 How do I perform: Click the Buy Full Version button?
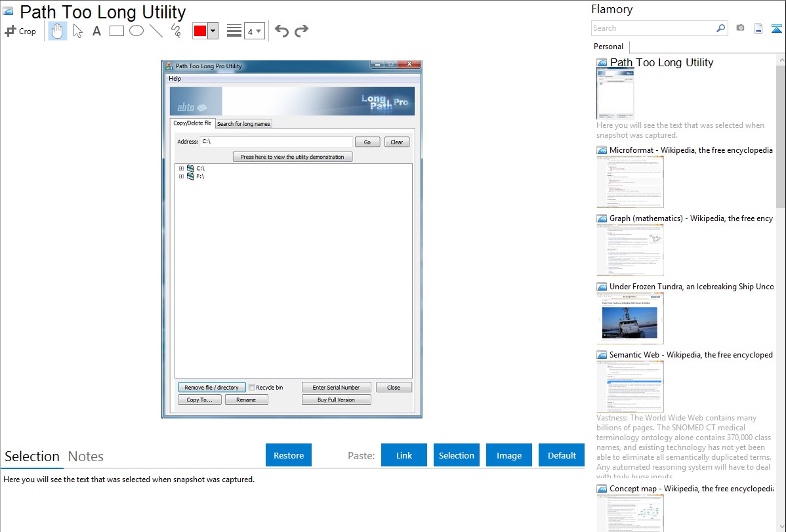click(x=336, y=399)
